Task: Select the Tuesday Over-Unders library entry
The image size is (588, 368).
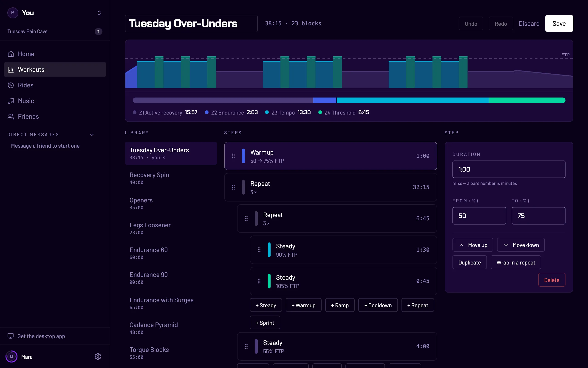Action: [x=171, y=153]
